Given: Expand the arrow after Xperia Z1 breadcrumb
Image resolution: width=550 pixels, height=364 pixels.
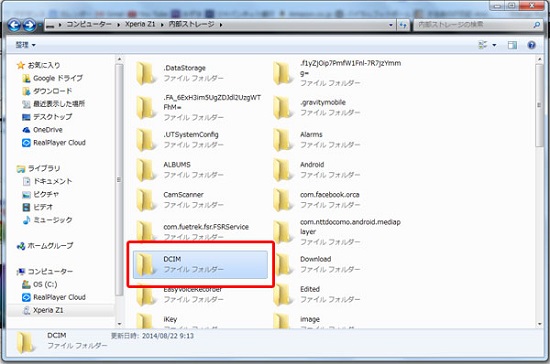Looking at the screenshot, I should pyautogui.click(x=162, y=25).
